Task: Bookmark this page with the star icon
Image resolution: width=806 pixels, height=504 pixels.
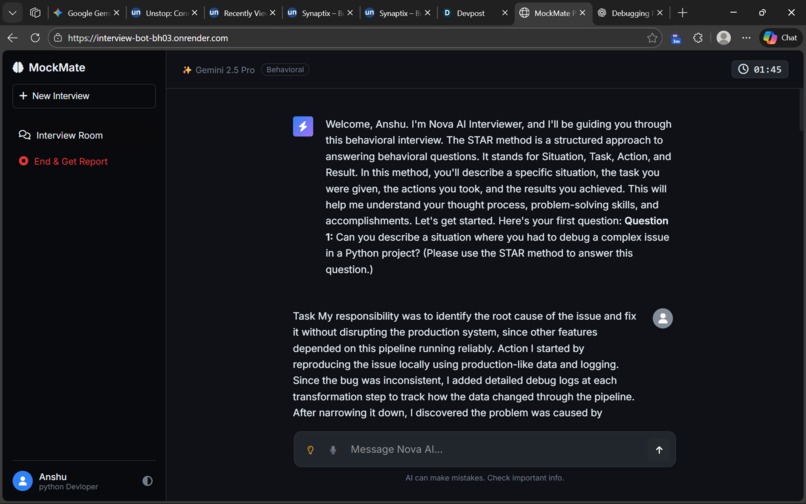Action: coord(652,38)
